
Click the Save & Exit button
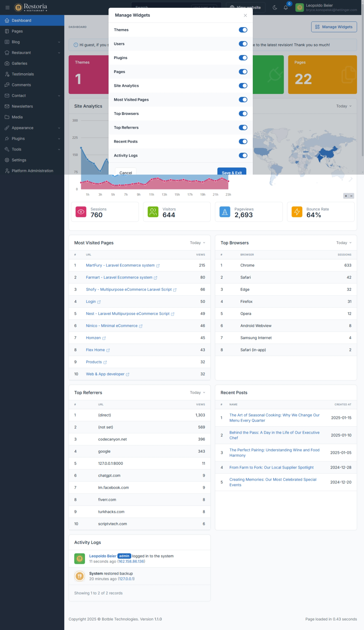click(232, 172)
